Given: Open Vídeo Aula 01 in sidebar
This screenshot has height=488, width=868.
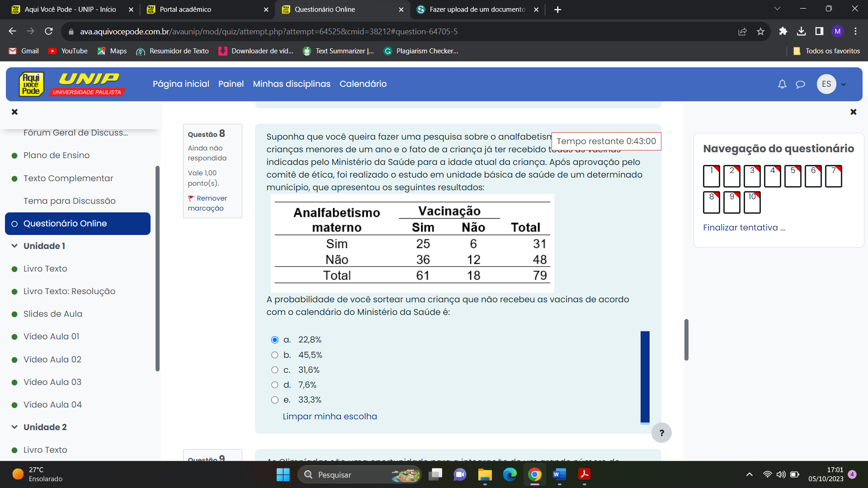Looking at the screenshot, I should tap(51, 337).
